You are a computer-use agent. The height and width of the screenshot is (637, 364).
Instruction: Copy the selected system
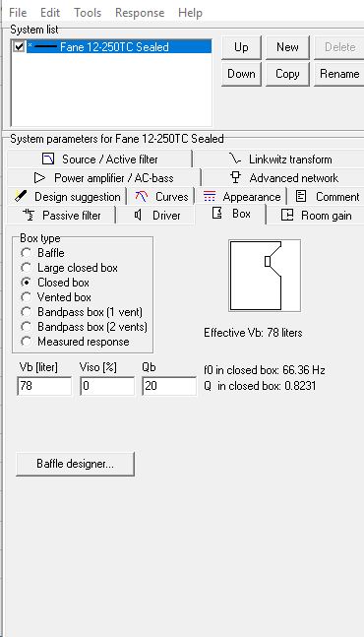(287, 74)
